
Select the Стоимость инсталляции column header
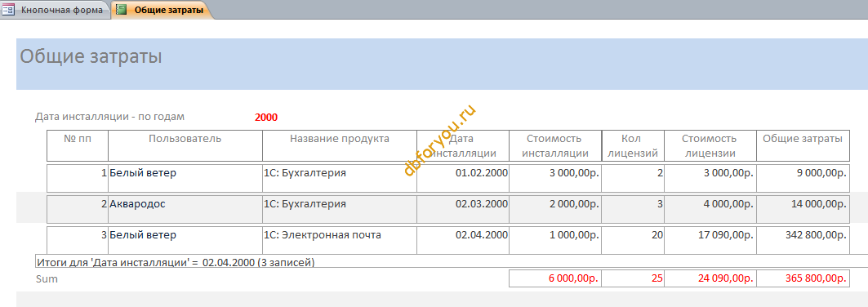pos(555,146)
